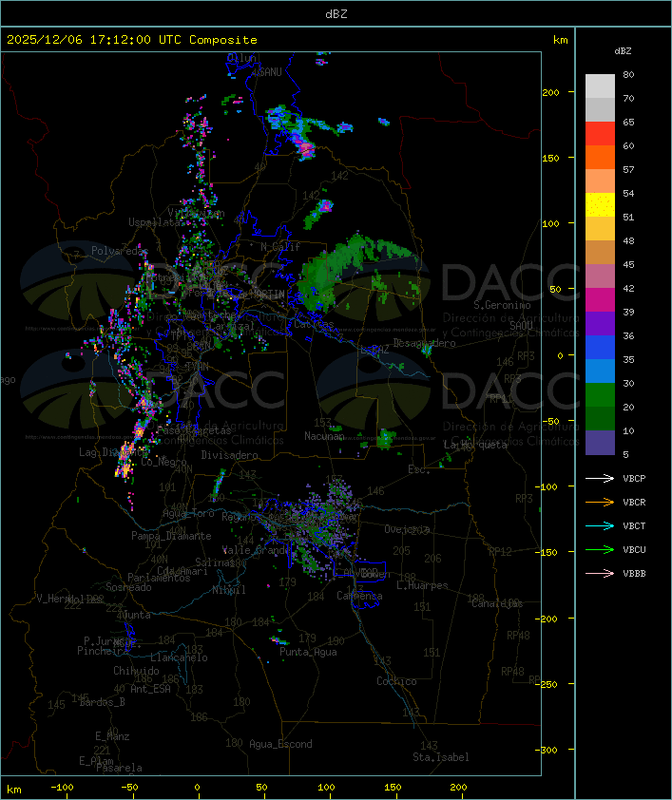
Task: Click the Llancanelo map label
Action: coord(179,657)
